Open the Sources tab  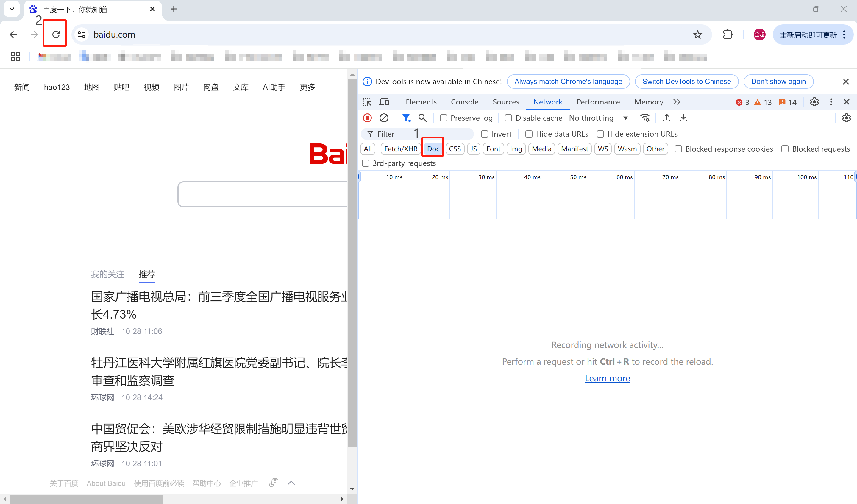(506, 102)
